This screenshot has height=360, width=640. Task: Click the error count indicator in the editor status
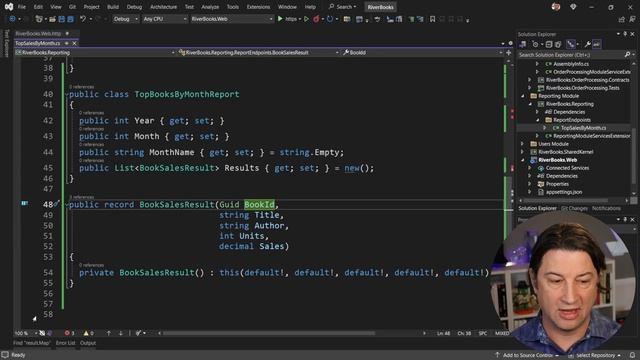click(x=69, y=333)
